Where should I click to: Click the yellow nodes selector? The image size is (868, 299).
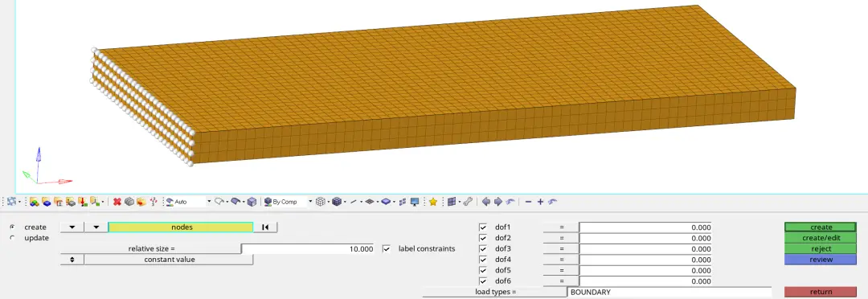(x=181, y=227)
